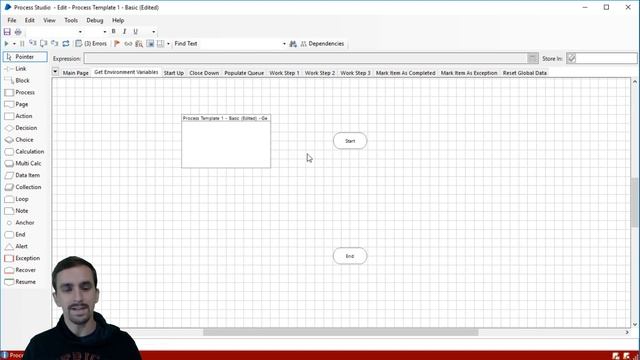Click the Store In field
The image size is (640, 360).
click(601, 58)
